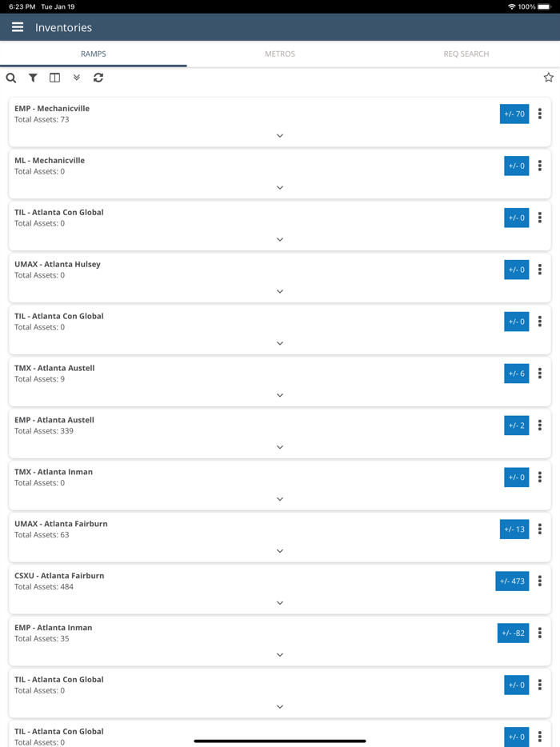This screenshot has width=560, height=747.
Task: Open three-dot menu for UMAX - Atlanta Hulsey
Action: coord(540,270)
